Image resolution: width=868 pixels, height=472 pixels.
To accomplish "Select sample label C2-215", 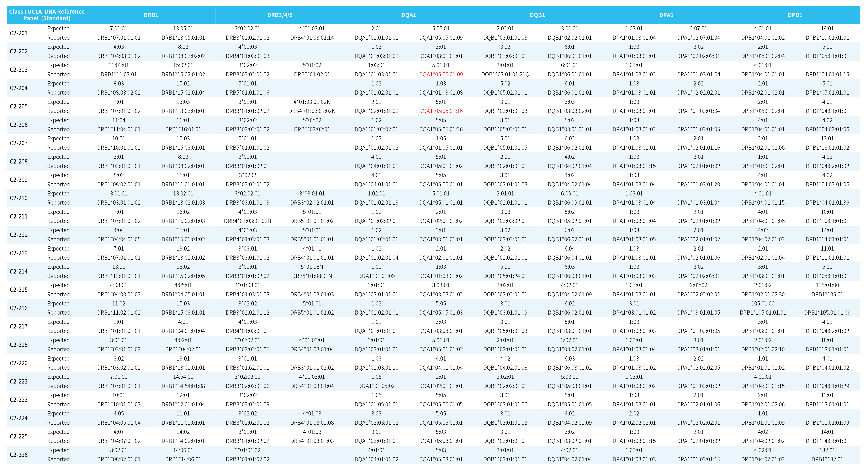I will click(x=18, y=290).
